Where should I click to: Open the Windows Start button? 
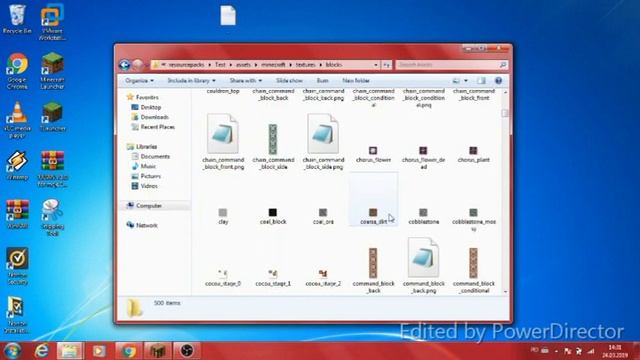(12, 351)
